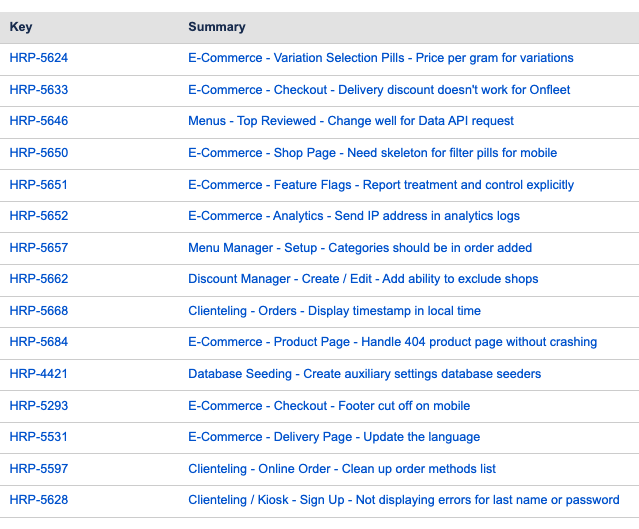Image resolution: width=639 pixels, height=529 pixels.
Task: Sort the table by Summary column header
Action: coord(217,27)
